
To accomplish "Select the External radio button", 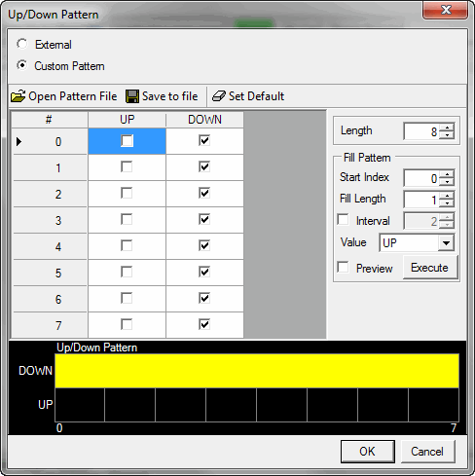I will (x=22, y=44).
